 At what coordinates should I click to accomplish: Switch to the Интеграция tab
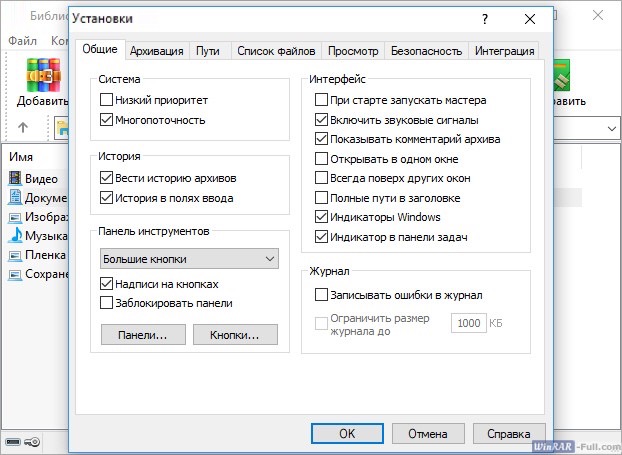[504, 51]
